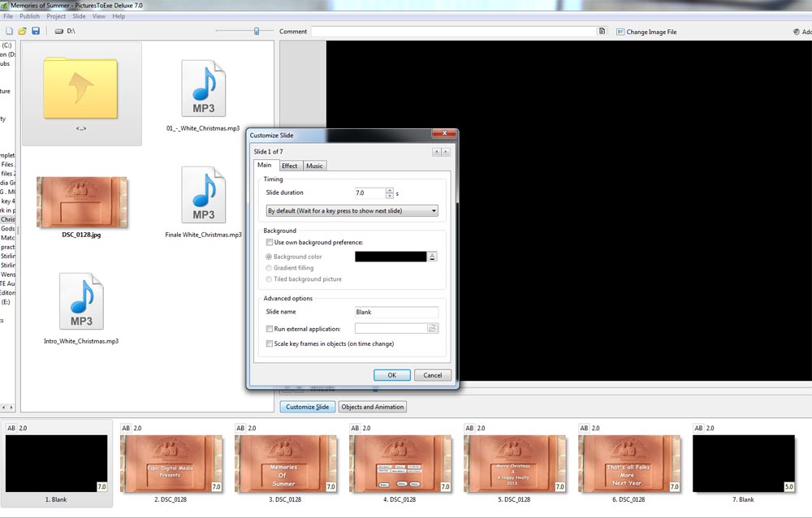Open the Publish menu
This screenshot has width=812, height=518.
[29, 16]
